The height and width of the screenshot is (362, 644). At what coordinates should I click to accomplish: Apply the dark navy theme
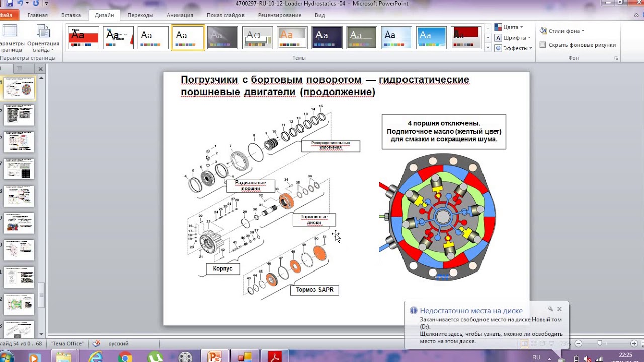(x=327, y=37)
